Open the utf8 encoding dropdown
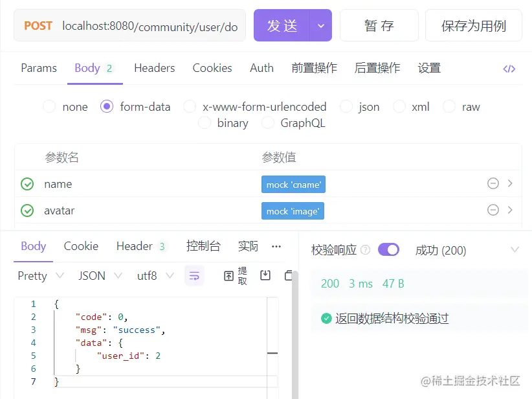The width and height of the screenshot is (532, 399). [155, 276]
